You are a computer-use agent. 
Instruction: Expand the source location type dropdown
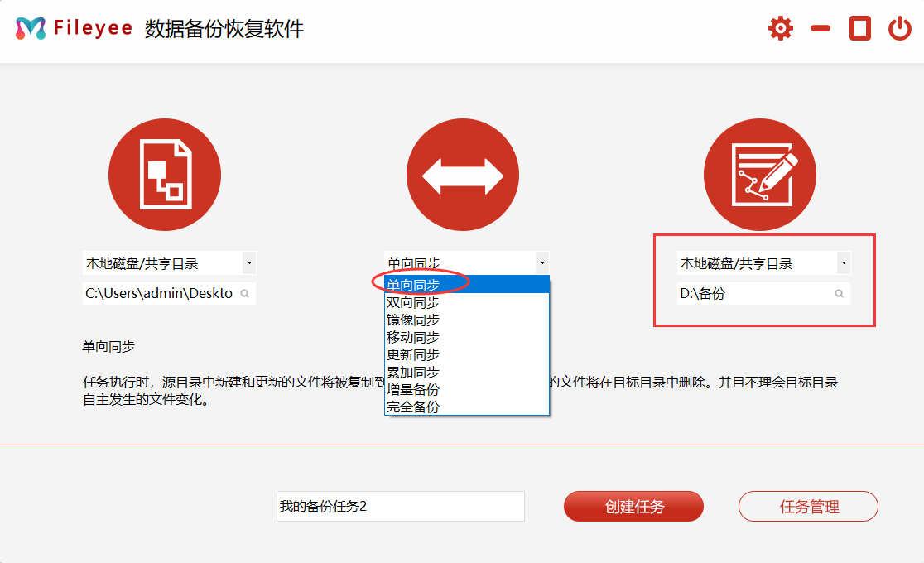pyautogui.click(x=249, y=264)
